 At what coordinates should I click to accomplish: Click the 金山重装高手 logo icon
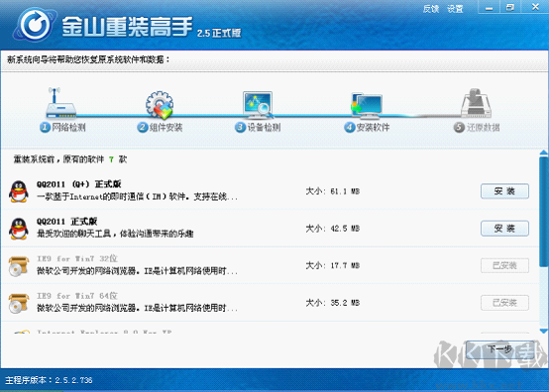35,25
